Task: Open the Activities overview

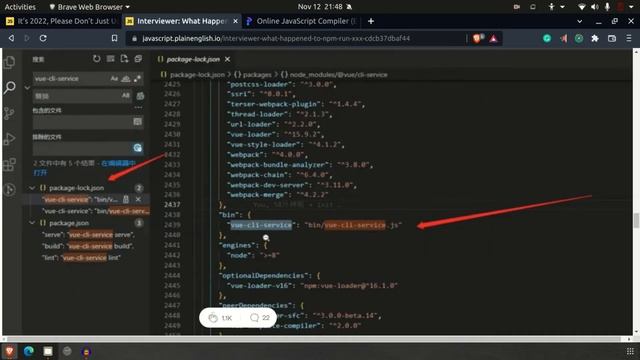Action: 20,7
